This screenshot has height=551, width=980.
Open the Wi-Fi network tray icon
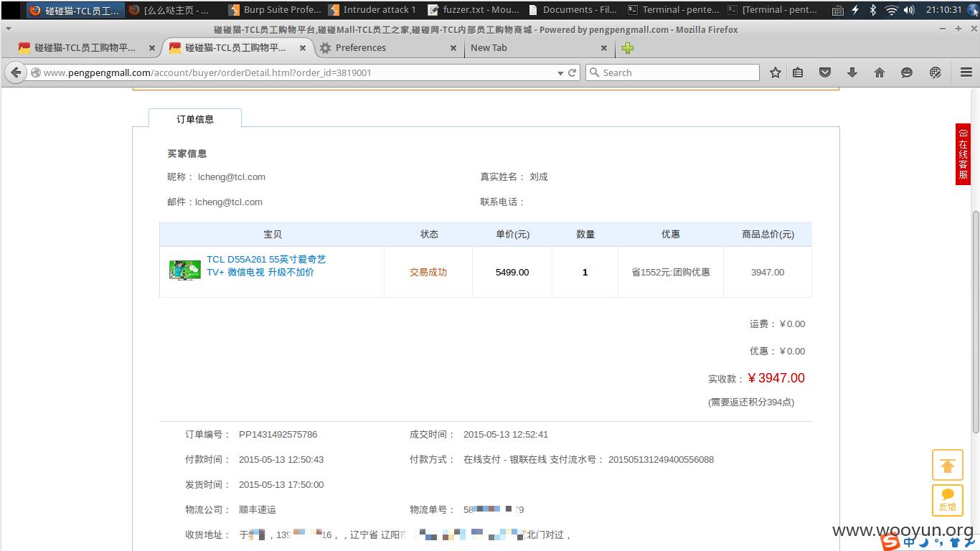(891, 10)
